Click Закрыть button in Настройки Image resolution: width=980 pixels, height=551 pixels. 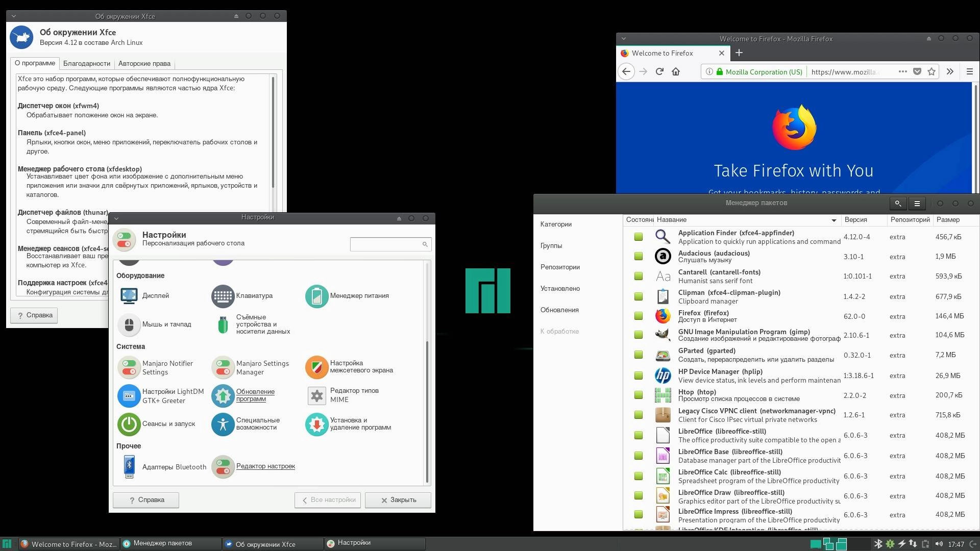(x=398, y=500)
